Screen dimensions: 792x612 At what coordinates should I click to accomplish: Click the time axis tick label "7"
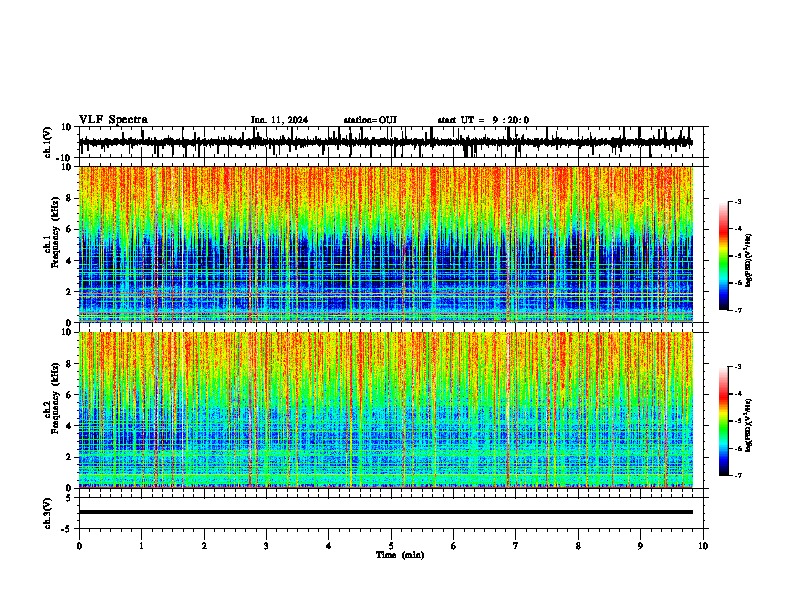516,546
